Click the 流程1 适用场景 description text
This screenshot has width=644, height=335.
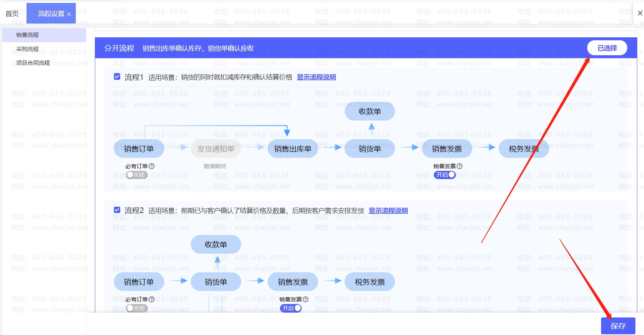(220, 77)
